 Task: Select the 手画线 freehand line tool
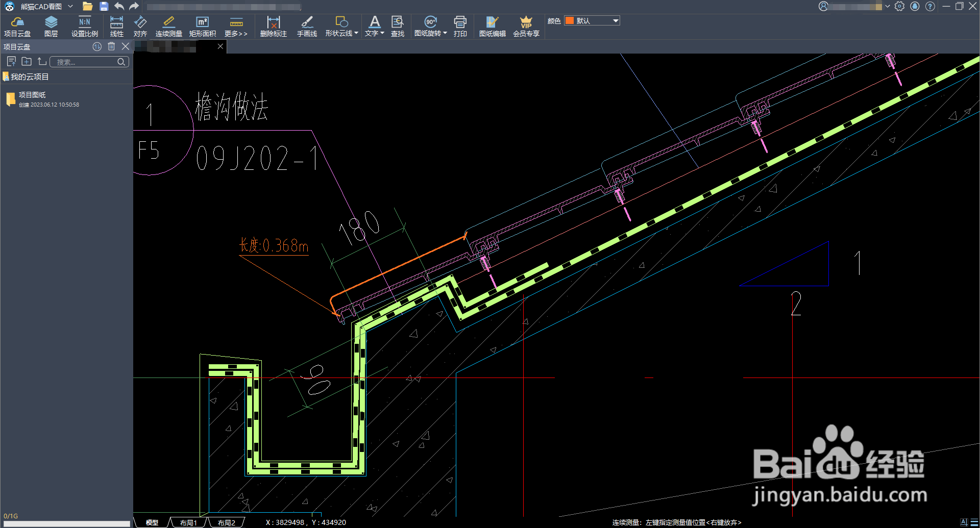pos(307,27)
